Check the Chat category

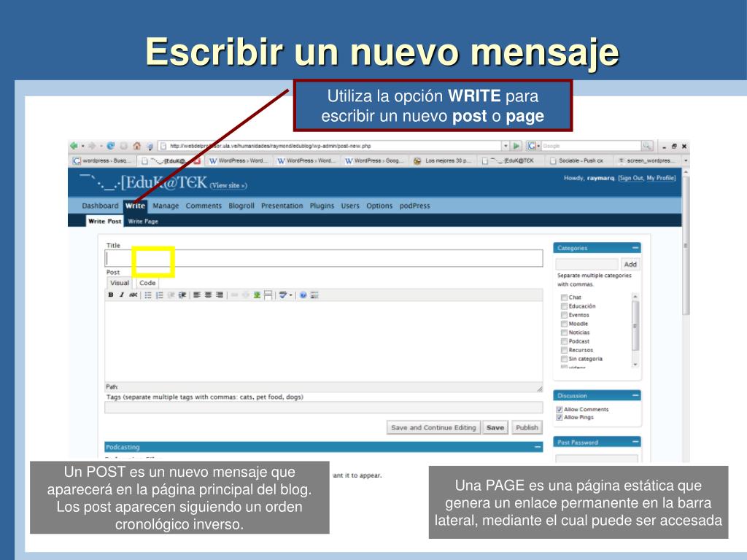coord(564,297)
